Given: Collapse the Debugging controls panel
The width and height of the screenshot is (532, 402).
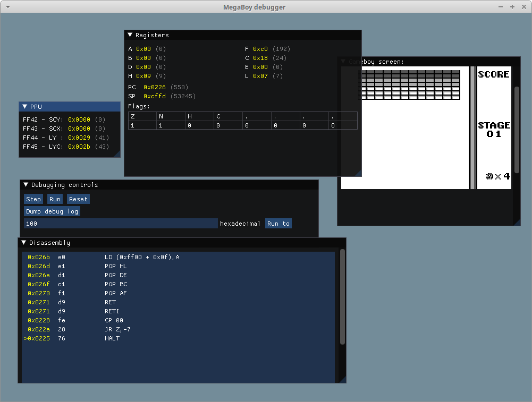Looking at the screenshot, I should click(x=26, y=185).
